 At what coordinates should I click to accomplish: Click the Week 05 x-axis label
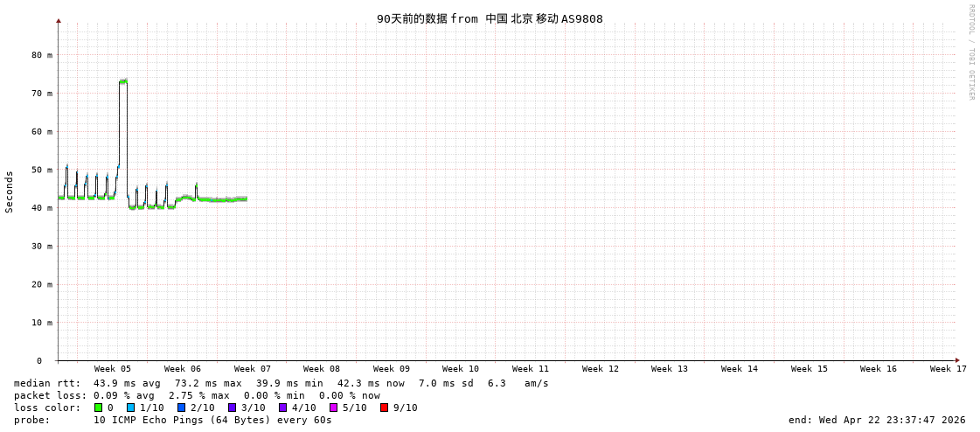[112, 369]
